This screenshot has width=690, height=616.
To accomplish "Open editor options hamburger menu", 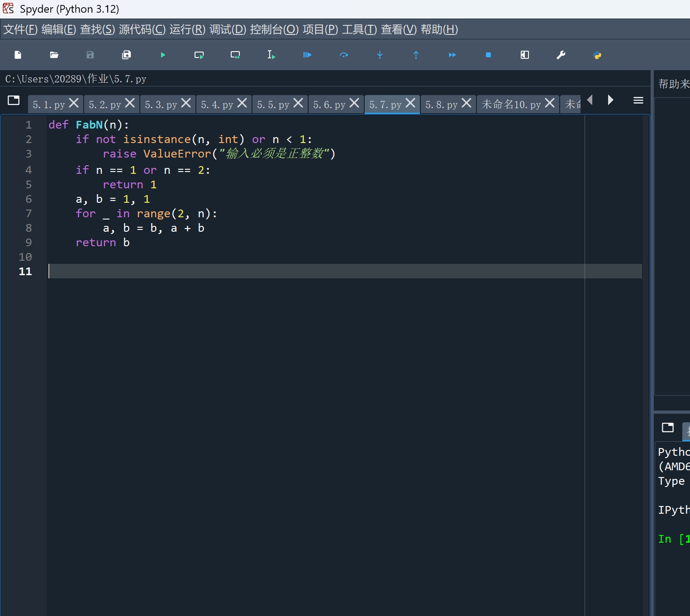I will [x=638, y=100].
